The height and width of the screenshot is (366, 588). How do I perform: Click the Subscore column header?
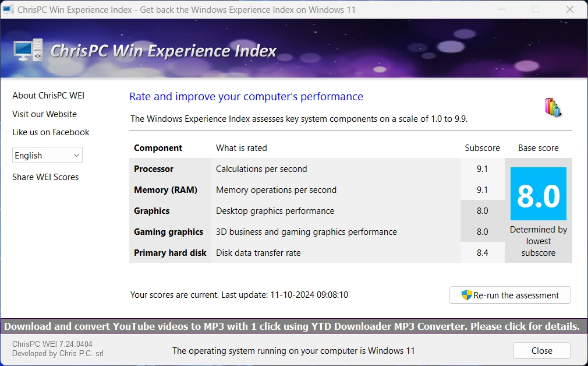click(x=482, y=148)
